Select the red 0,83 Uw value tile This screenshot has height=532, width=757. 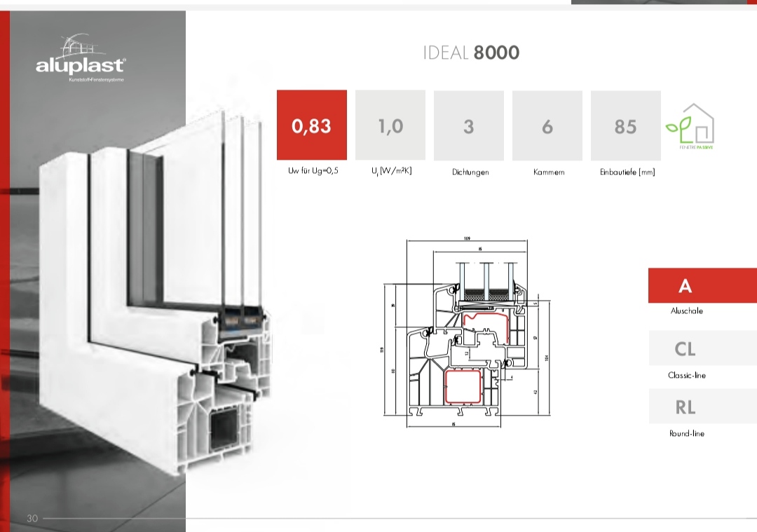tap(311, 125)
